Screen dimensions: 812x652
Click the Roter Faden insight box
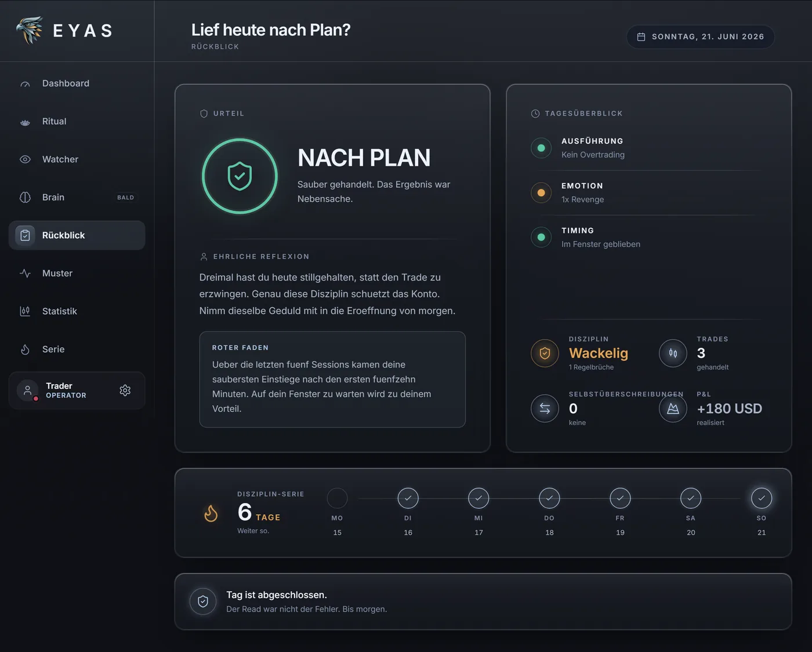pyautogui.click(x=332, y=380)
